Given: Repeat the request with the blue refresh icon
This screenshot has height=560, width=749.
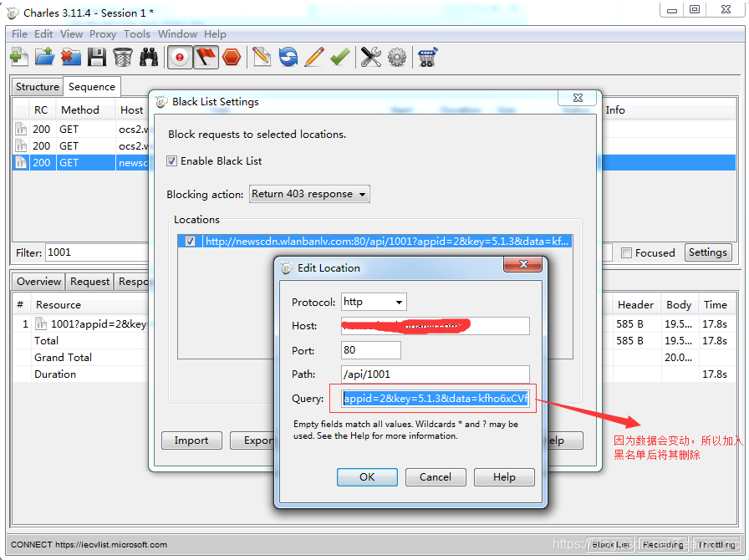Looking at the screenshot, I should tap(288, 58).
